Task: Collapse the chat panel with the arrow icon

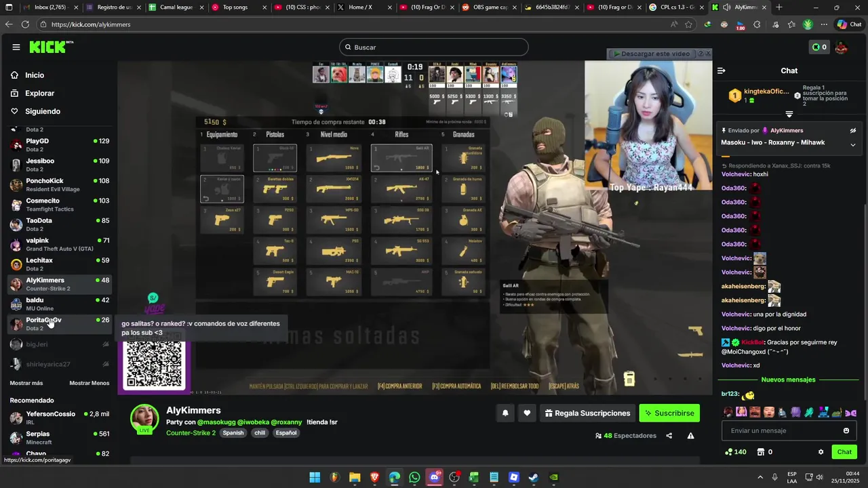Action: (722, 70)
